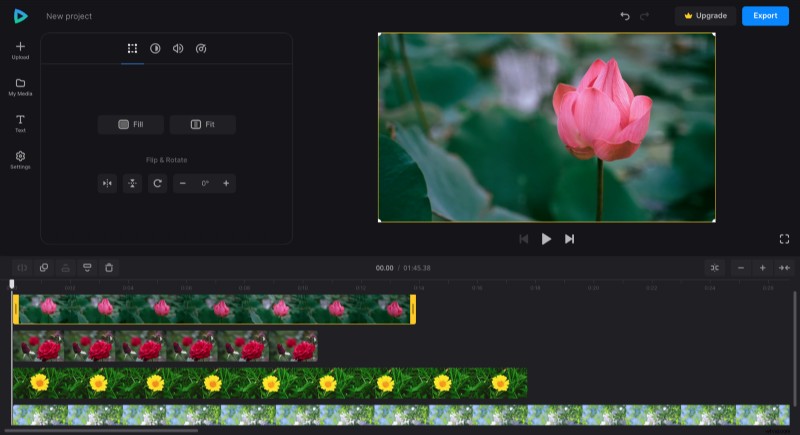
Task: Undo the last action
Action: pos(625,16)
